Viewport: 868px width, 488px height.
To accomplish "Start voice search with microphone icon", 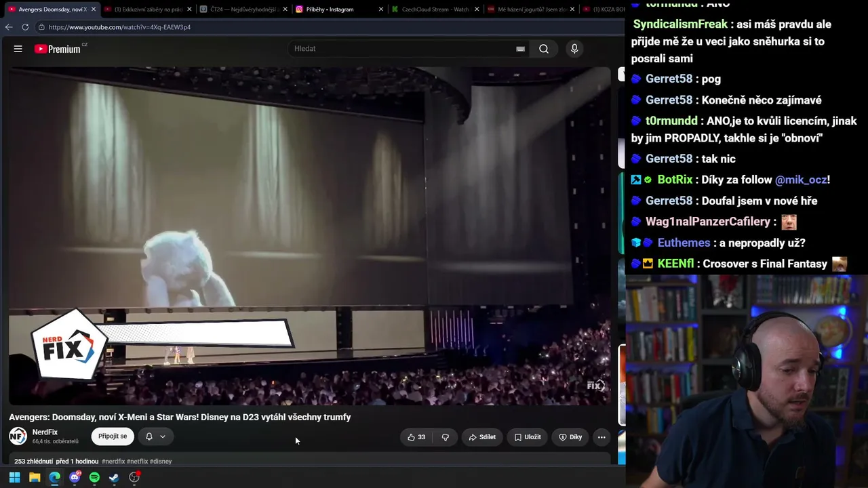I will pyautogui.click(x=574, y=49).
